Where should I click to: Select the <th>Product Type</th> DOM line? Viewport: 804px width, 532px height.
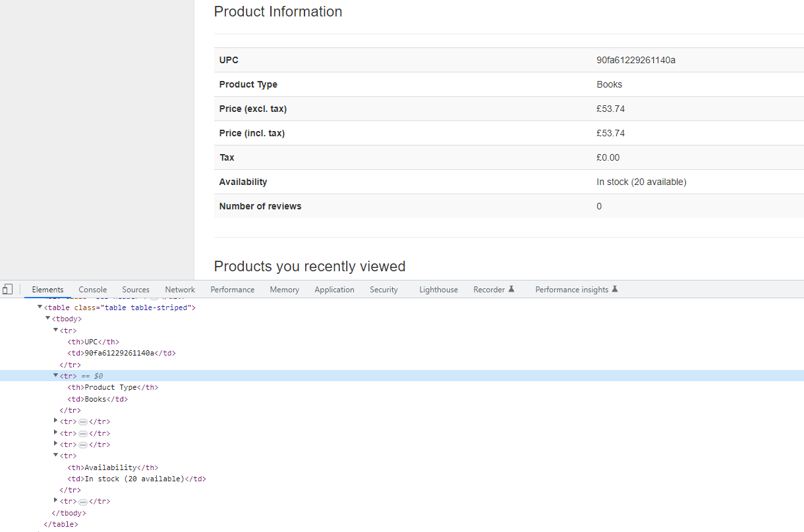point(113,387)
